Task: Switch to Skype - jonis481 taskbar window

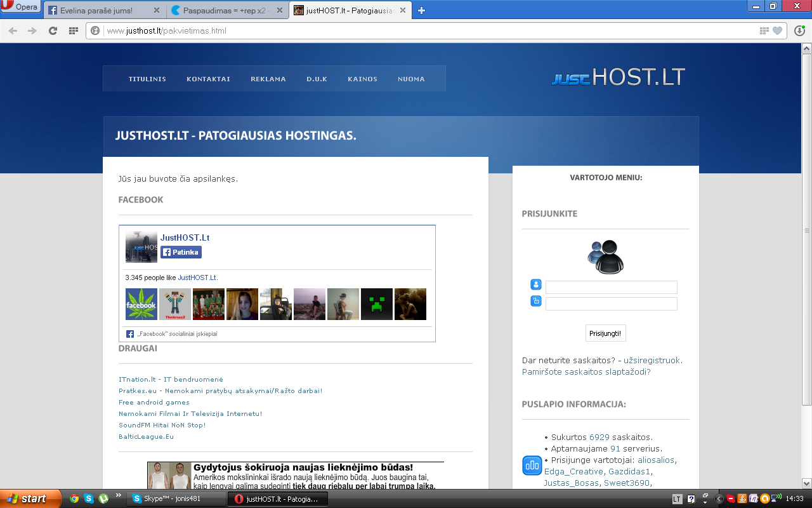Action: tap(176, 498)
